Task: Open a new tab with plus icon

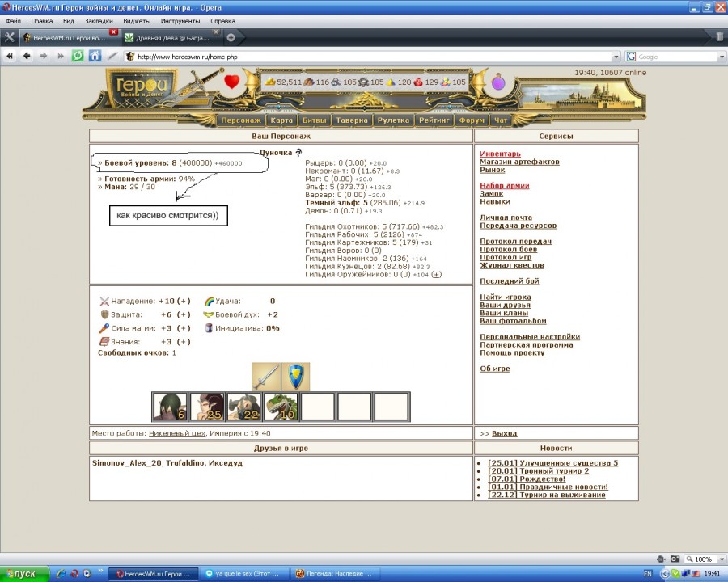Action: pyautogui.click(x=231, y=38)
